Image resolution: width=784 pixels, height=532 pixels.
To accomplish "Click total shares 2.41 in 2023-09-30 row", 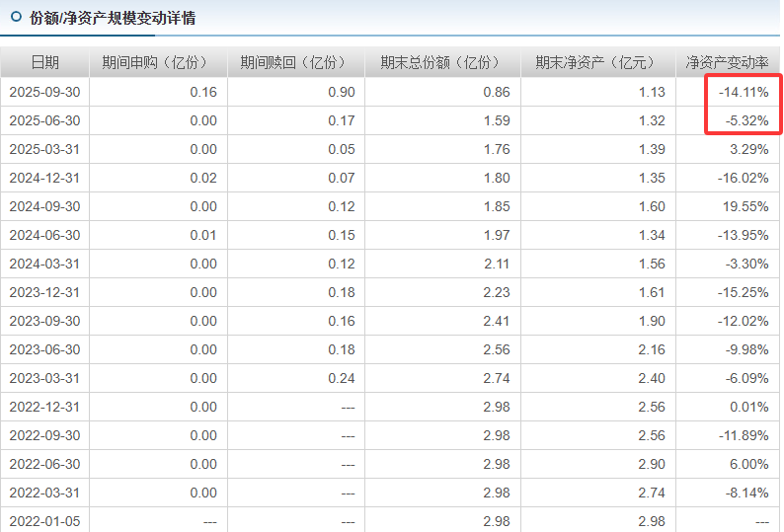I will tap(497, 321).
